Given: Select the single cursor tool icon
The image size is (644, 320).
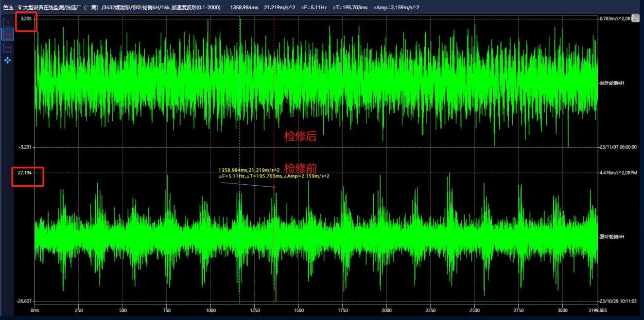Looking at the screenshot, I should pyautogui.click(x=7, y=22).
